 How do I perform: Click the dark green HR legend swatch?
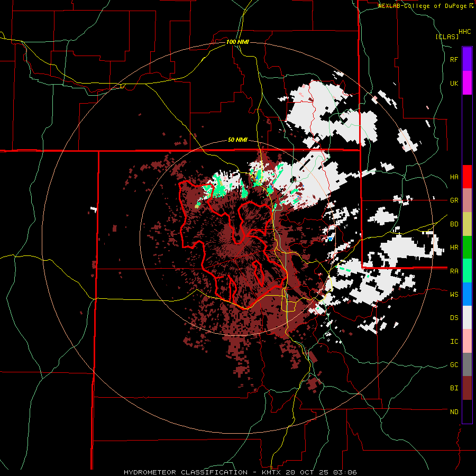[x=467, y=248]
